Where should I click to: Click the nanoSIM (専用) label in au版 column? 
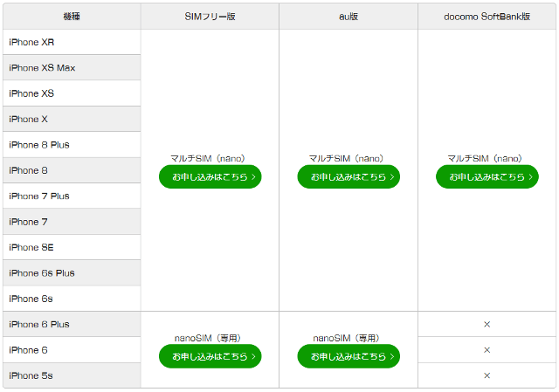coord(346,338)
